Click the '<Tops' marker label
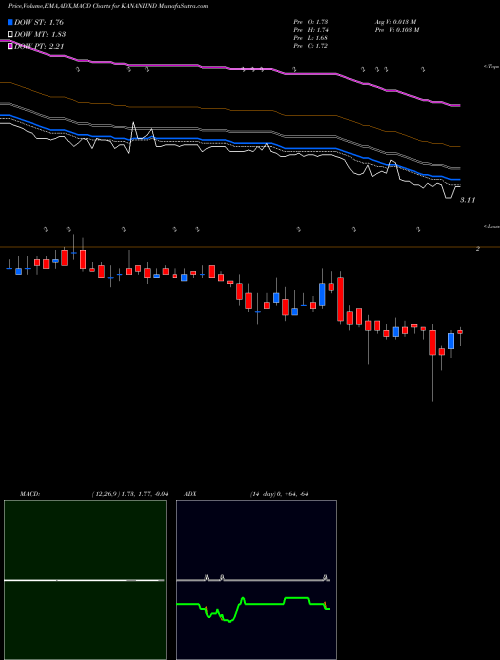 coord(491,67)
